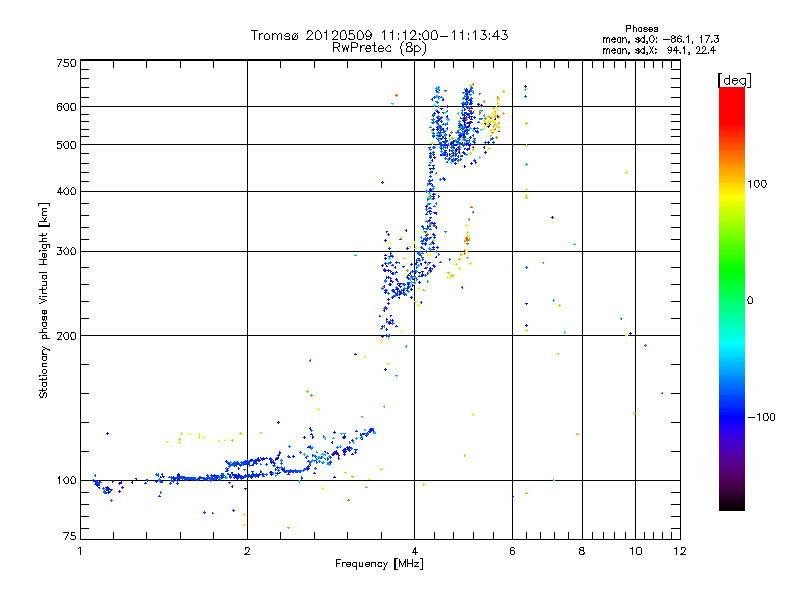Click the y-axis '600' tick label
Image resolution: width=800 pixels, height=600 pixels.
coord(66,107)
